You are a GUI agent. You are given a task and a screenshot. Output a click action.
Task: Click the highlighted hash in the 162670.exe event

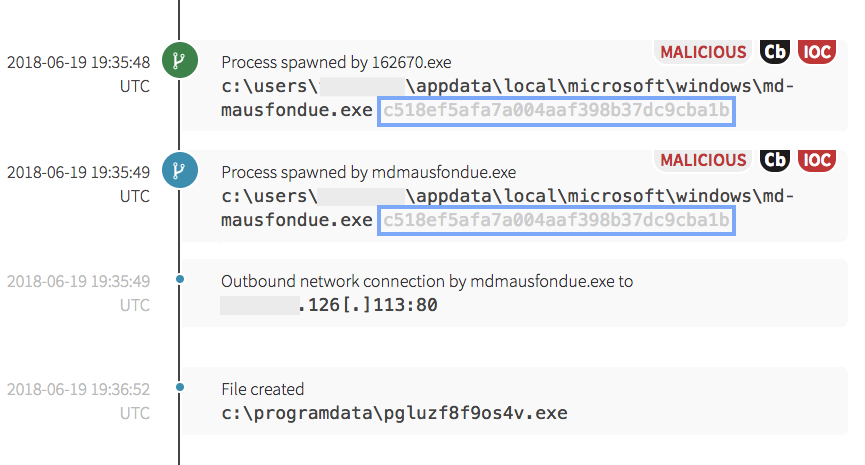(x=556, y=110)
